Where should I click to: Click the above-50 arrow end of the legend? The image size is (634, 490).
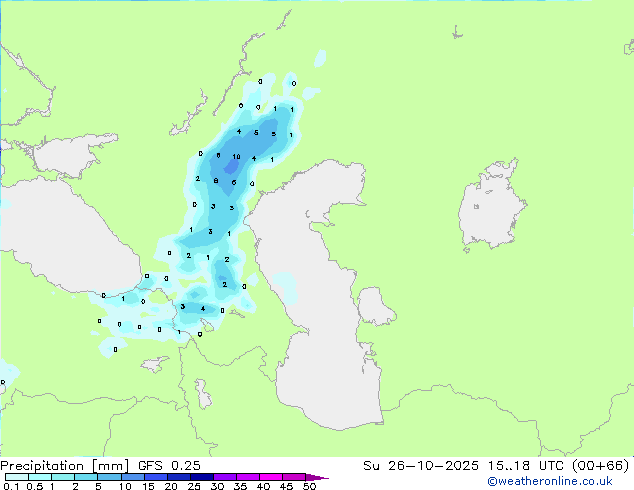coord(317,477)
